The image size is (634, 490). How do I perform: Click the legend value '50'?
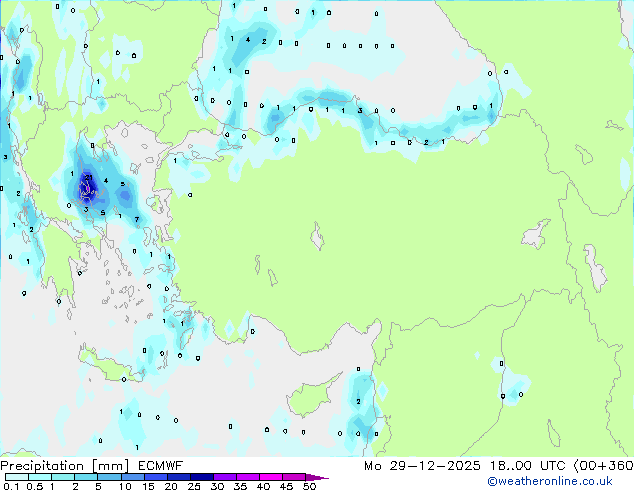pos(309,486)
